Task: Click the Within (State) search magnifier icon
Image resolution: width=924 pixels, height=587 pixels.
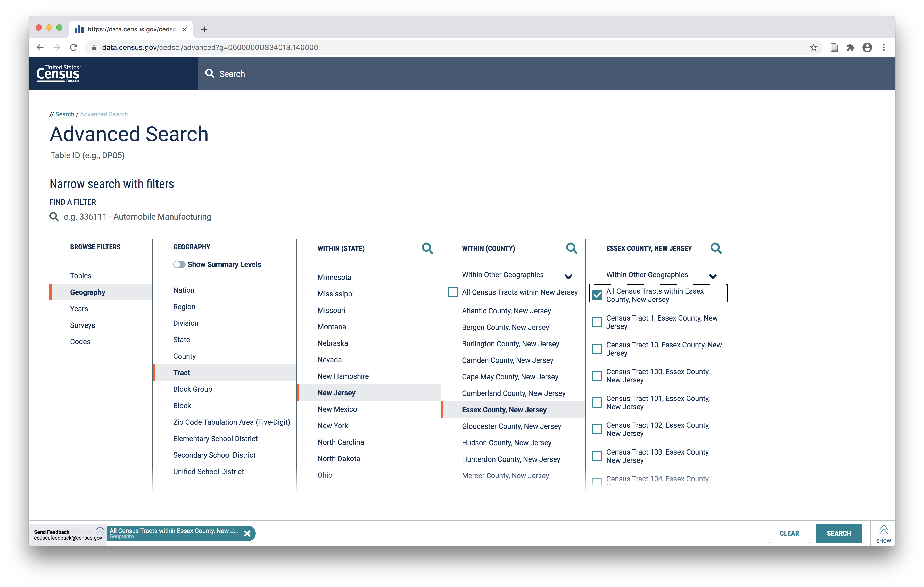Action: click(x=427, y=248)
